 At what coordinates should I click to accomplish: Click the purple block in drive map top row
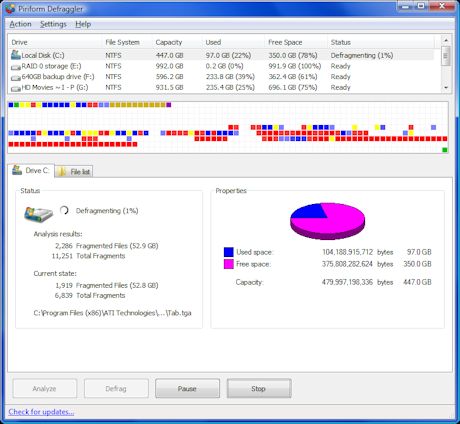coord(169,105)
